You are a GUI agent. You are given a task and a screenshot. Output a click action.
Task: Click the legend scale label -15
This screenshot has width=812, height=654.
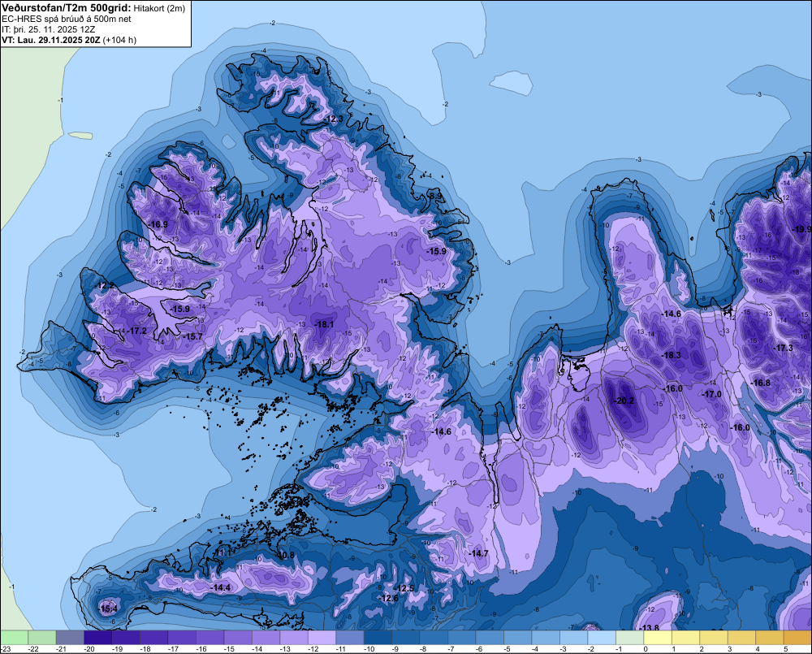click(x=228, y=649)
